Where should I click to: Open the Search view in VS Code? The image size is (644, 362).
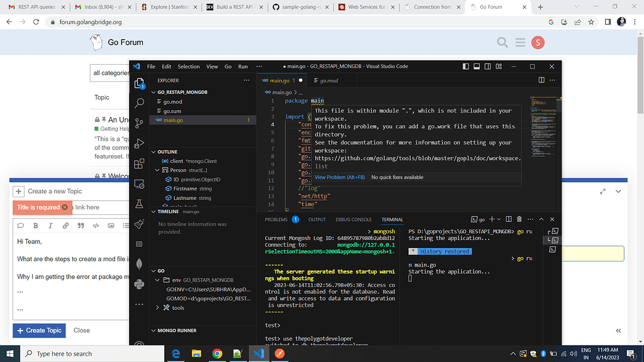pos(139,102)
